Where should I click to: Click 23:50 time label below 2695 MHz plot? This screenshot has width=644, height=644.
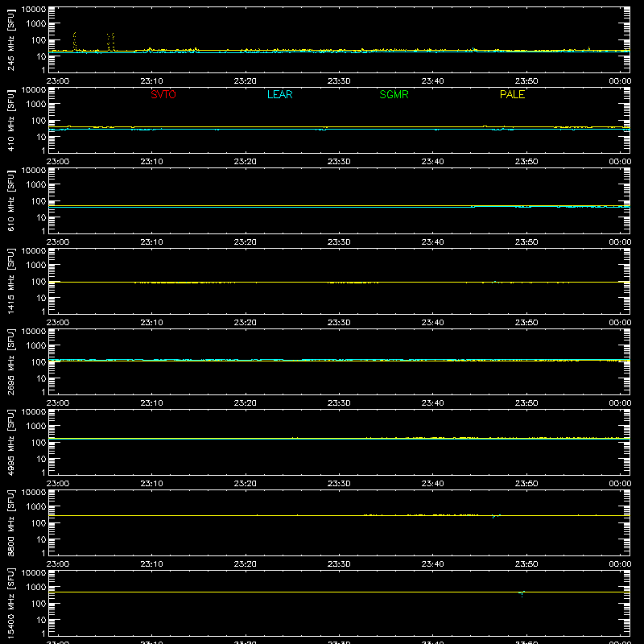click(526, 403)
